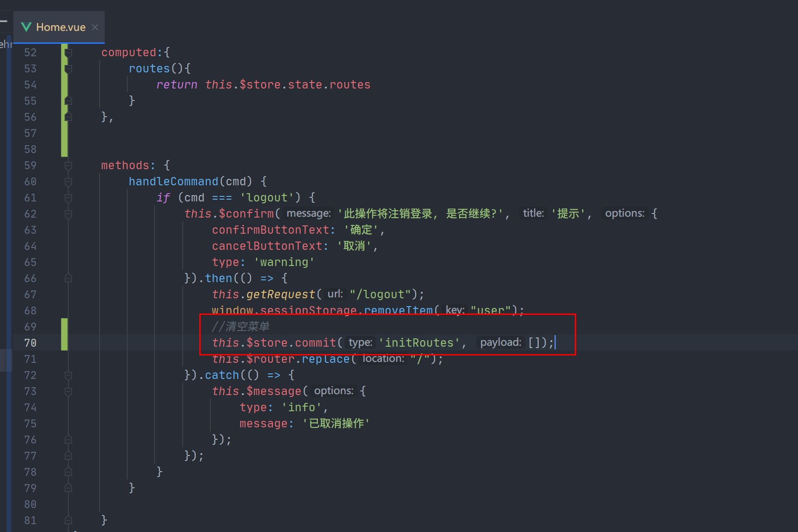Click the green change marker beside line 70
The width and height of the screenshot is (798, 532).
65,335
